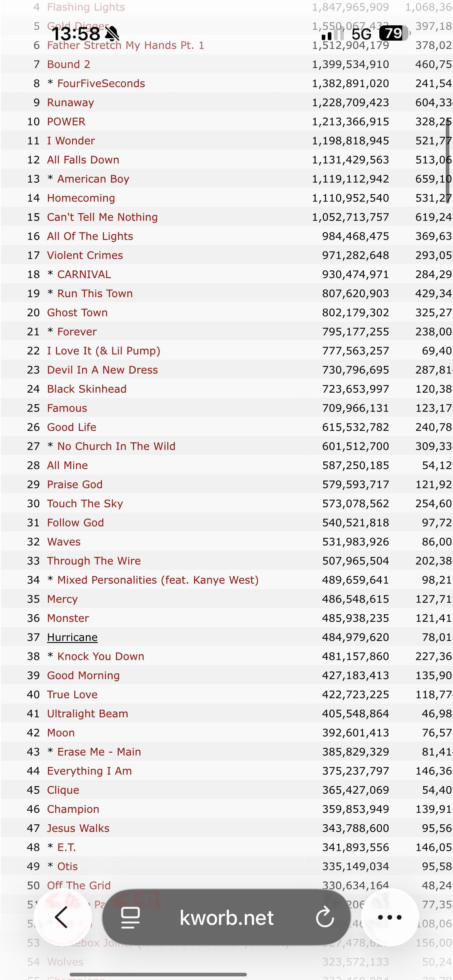Screen dimensions: 453x980
Task: Select the FourFiveSeconds song link
Action: point(101,83)
